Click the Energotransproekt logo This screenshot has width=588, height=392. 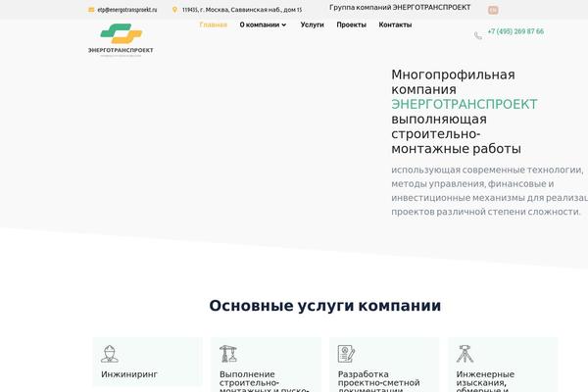pyautogui.click(x=121, y=40)
